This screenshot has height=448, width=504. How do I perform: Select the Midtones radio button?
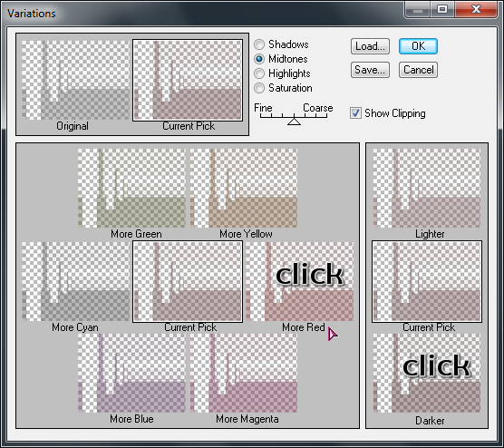259,59
